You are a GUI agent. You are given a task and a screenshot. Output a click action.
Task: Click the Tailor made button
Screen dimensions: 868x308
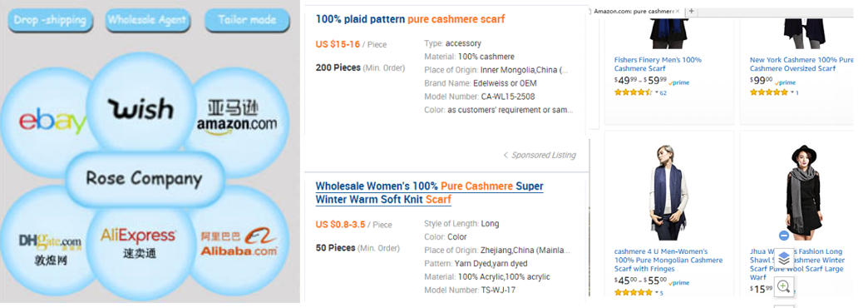[x=247, y=21]
